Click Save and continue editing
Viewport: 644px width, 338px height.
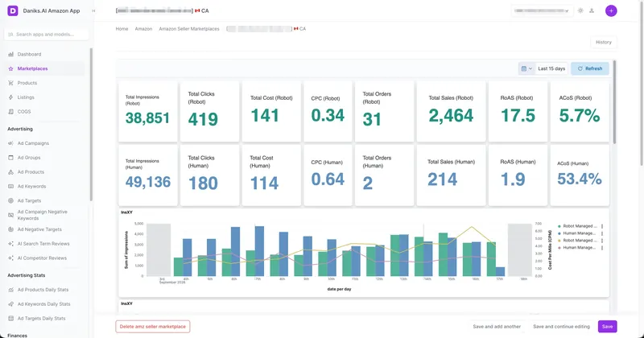pos(561,327)
